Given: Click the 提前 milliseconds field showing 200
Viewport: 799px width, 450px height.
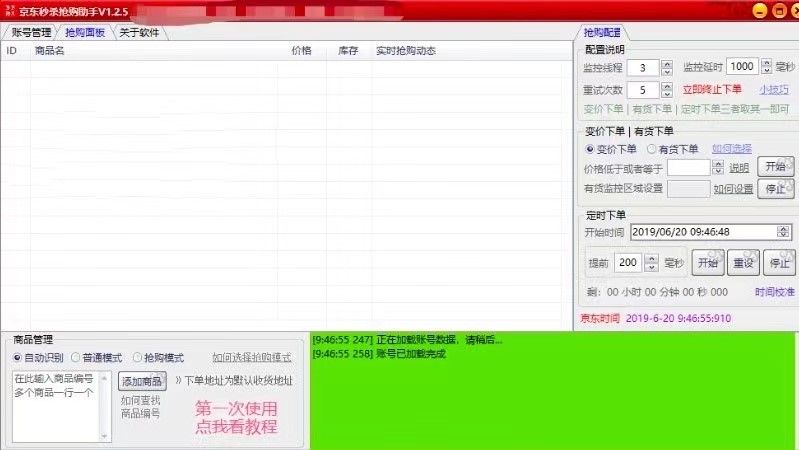Looking at the screenshot, I should 628,262.
